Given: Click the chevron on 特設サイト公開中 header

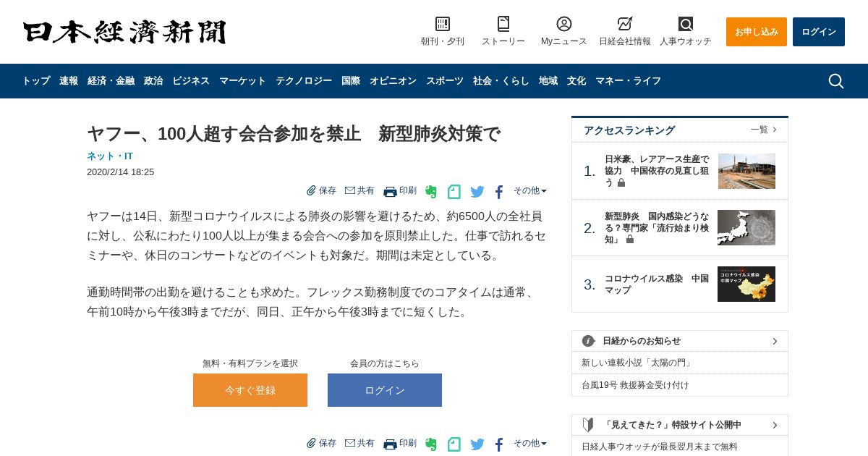Looking at the screenshot, I should [775, 425].
